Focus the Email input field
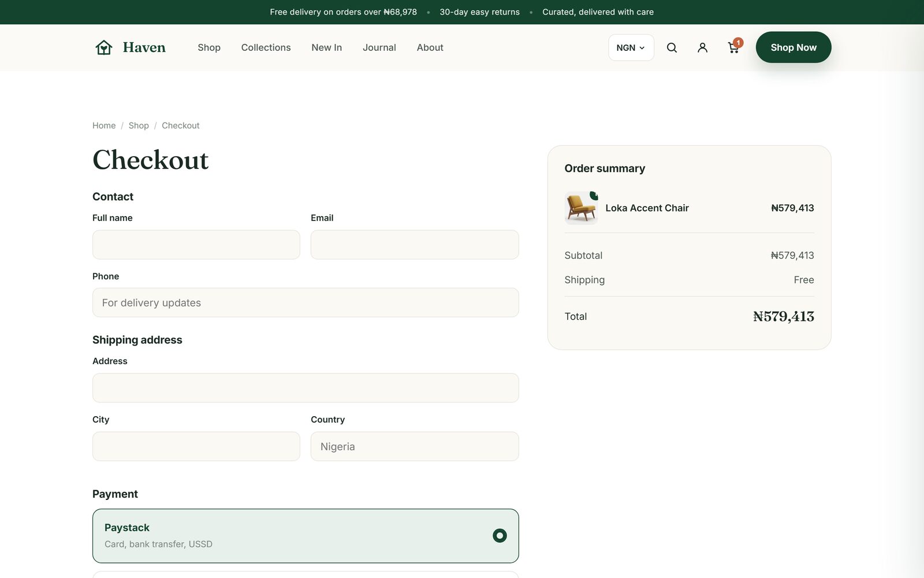924x578 pixels. pyautogui.click(x=415, y=244)
